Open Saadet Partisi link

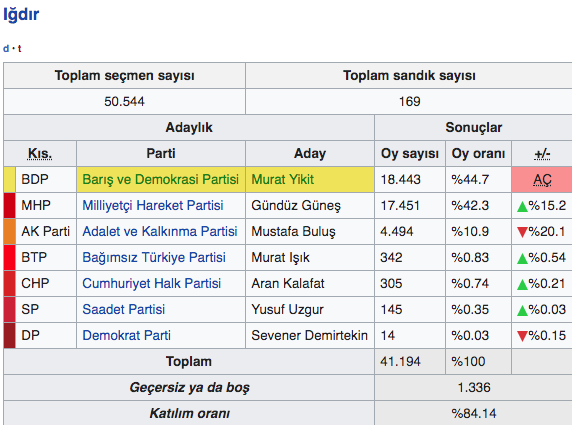124,309
